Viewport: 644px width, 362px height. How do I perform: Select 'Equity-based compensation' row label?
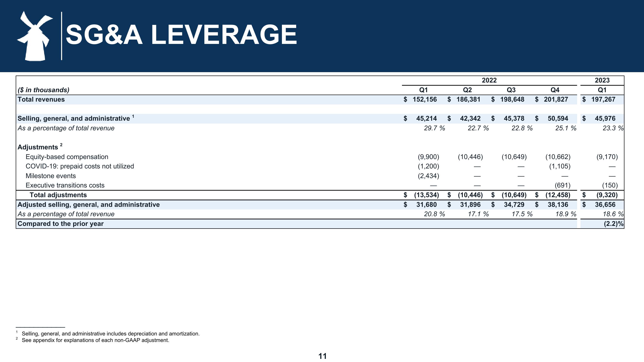67,157
